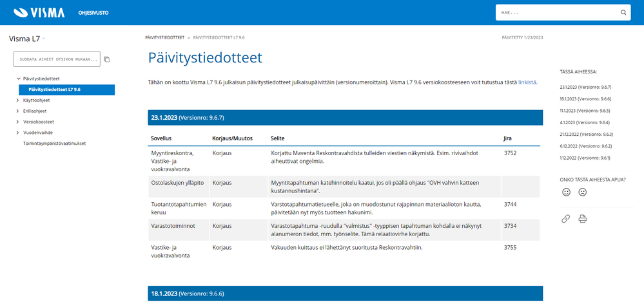
Task: Click the Sovellus column header
Action: pyautogui.click(x=161, y=138)
